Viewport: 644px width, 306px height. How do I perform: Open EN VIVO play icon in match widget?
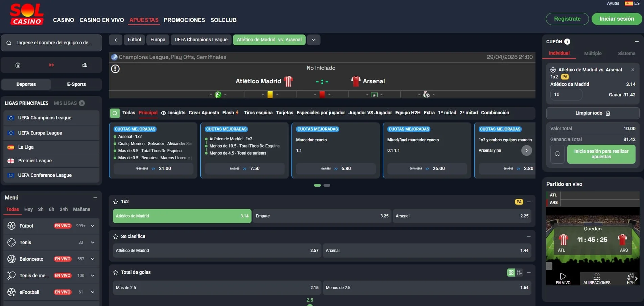click(x=563, y=279)
